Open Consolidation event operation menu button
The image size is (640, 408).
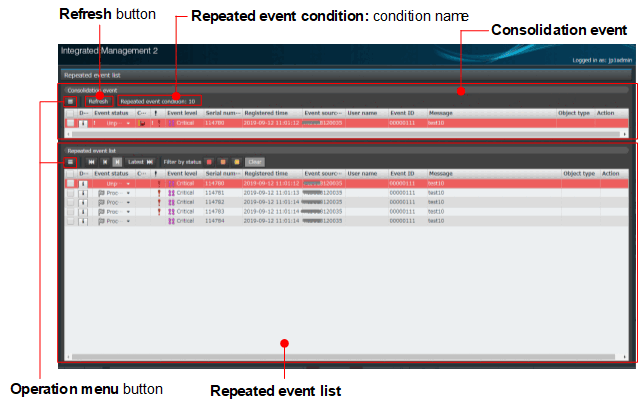[70, 101]
